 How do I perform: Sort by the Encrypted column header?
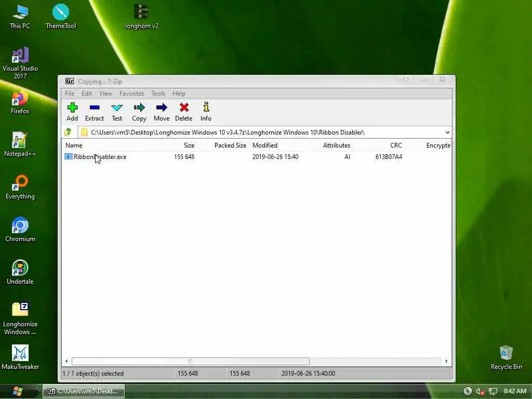428,145
